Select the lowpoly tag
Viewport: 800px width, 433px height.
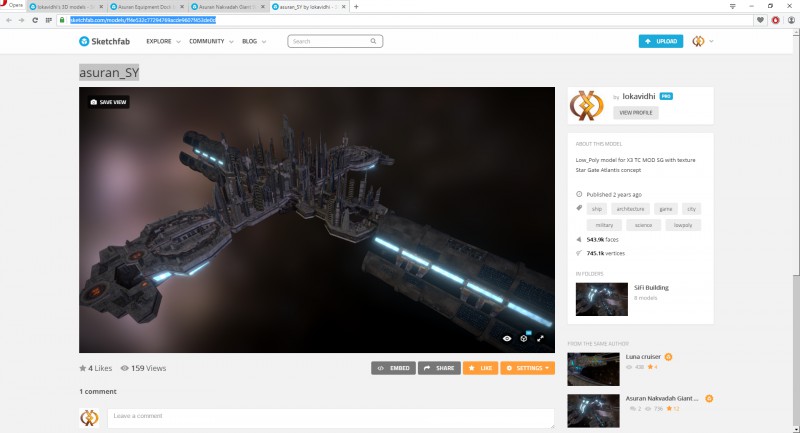click(683, 225)
